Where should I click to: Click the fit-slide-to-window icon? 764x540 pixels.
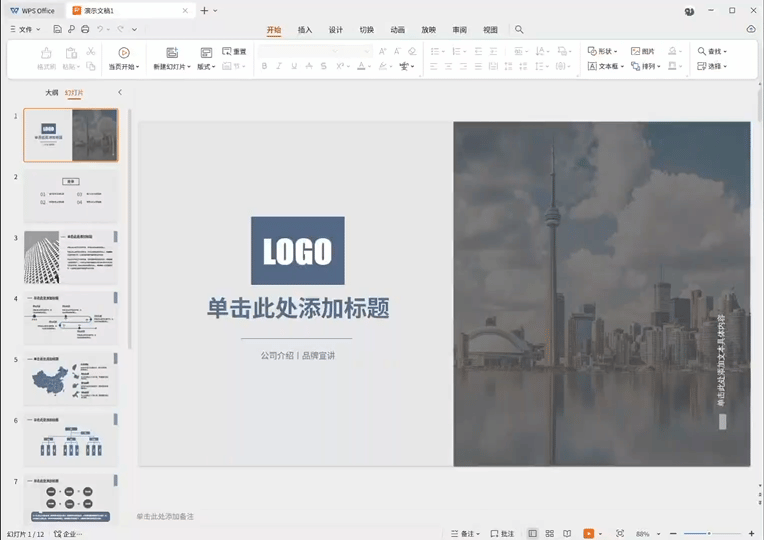pos(620,534)
